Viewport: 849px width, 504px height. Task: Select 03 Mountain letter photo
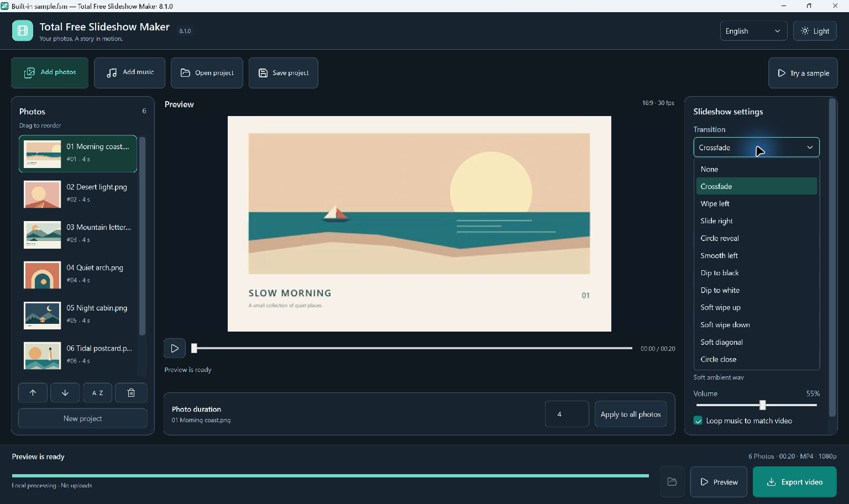(78, 234)
